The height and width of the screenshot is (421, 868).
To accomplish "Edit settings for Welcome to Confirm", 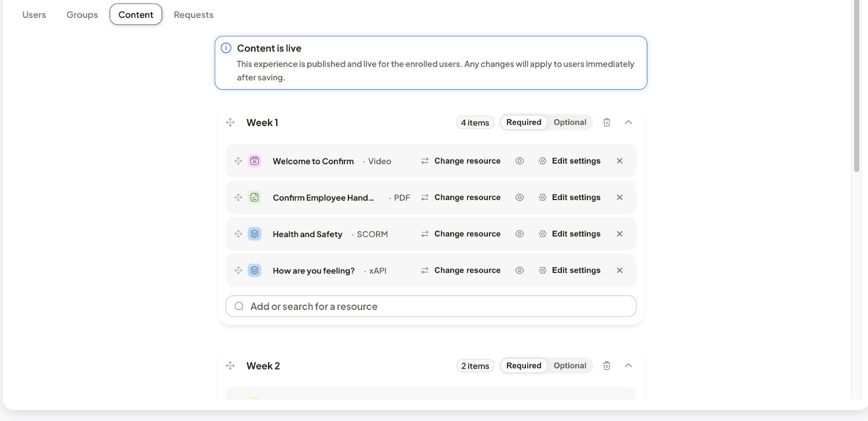I will coord(569,161).
